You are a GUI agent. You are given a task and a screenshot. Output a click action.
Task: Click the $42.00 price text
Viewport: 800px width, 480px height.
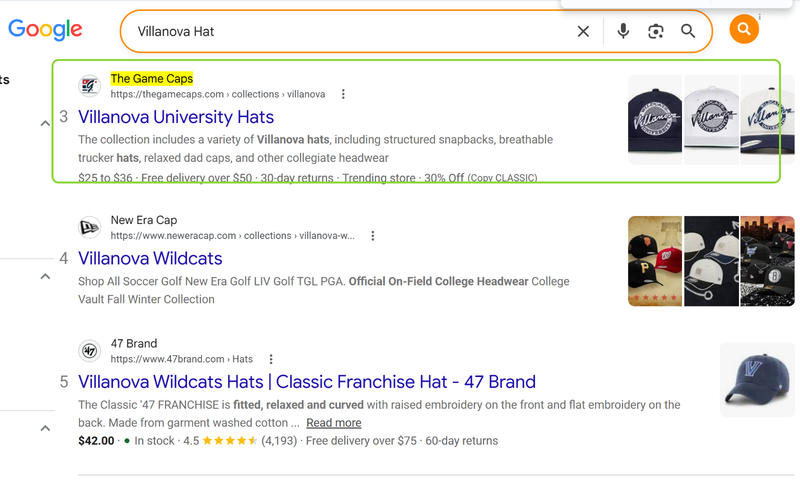point(96,441)
